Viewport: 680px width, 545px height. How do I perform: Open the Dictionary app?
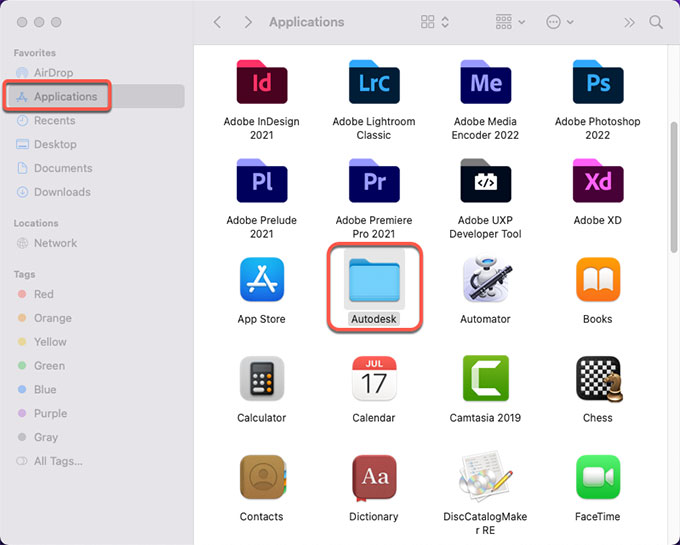pyautogui.click(x=374, y=478)
